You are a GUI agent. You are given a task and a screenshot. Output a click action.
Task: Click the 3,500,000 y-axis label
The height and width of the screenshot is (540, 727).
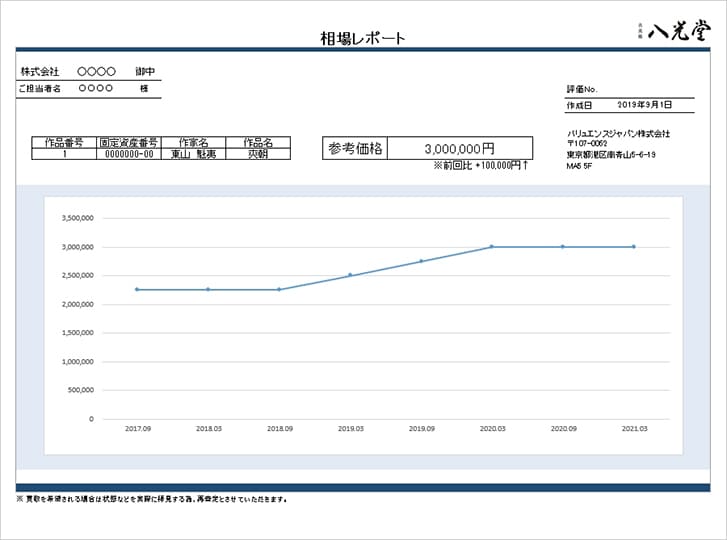click(77, 217)
